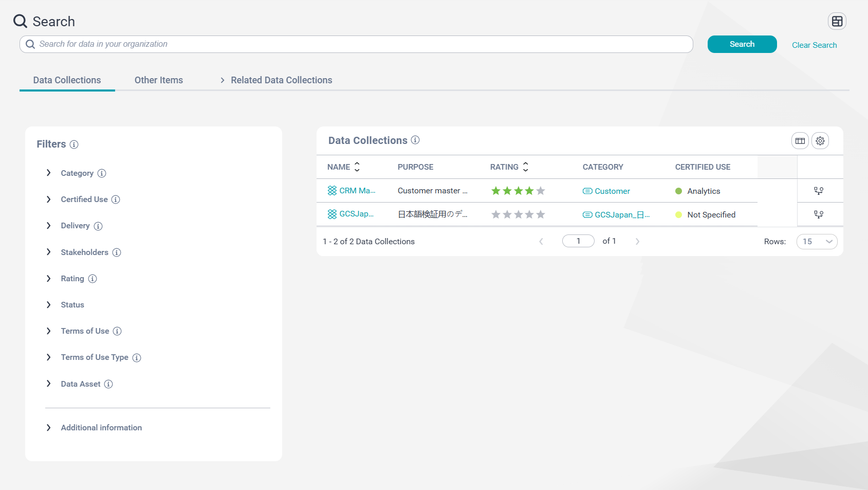The width and height of the screenshot is (868, 490).
Task: Click the GCSJap... collection icon
Action: coord(332,214)
